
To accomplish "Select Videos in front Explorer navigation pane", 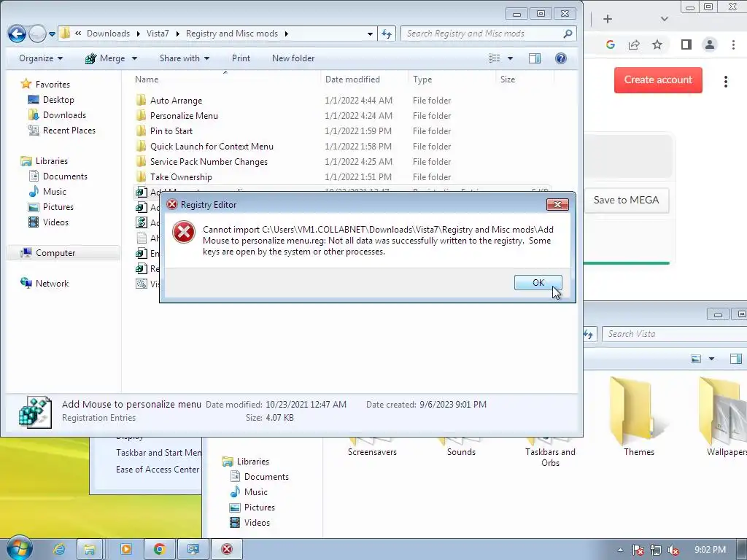I will pyautogui.click(x=55, y=222).
